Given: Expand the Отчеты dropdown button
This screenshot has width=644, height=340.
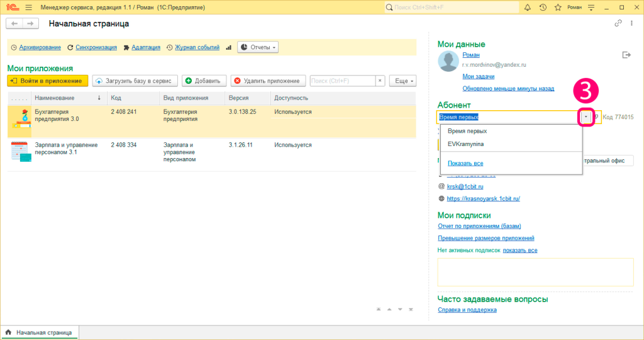Looking at the screenshot, I should [x=258, y=47].
